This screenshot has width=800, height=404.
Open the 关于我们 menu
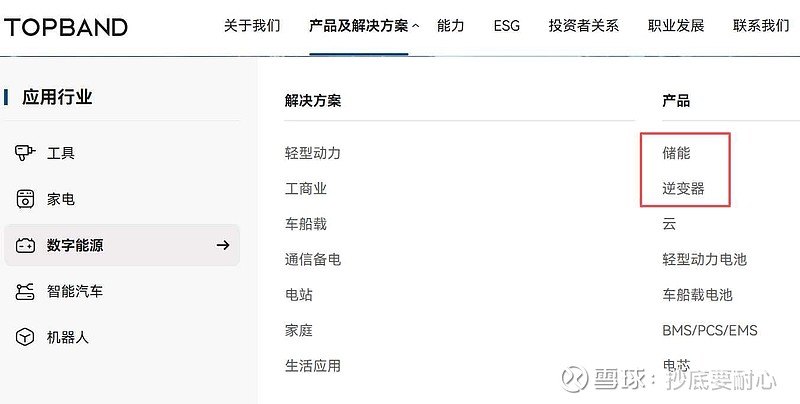coord(252,26)
